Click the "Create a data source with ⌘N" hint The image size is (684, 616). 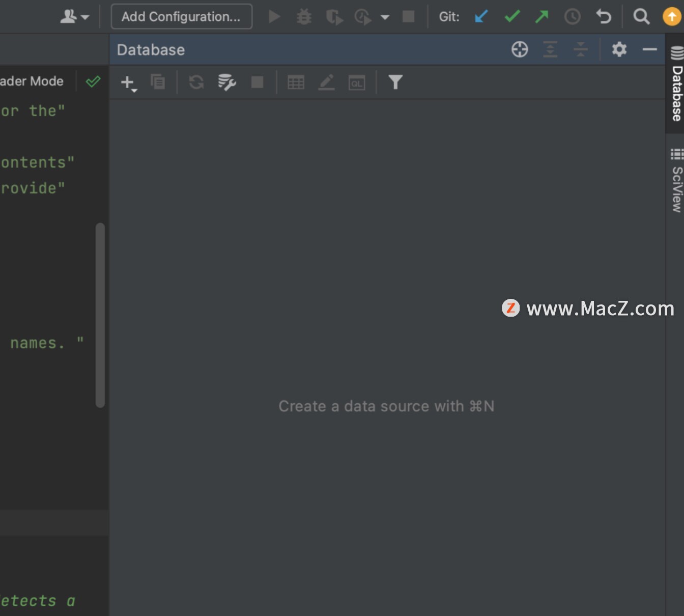click(x=386, y=406)
